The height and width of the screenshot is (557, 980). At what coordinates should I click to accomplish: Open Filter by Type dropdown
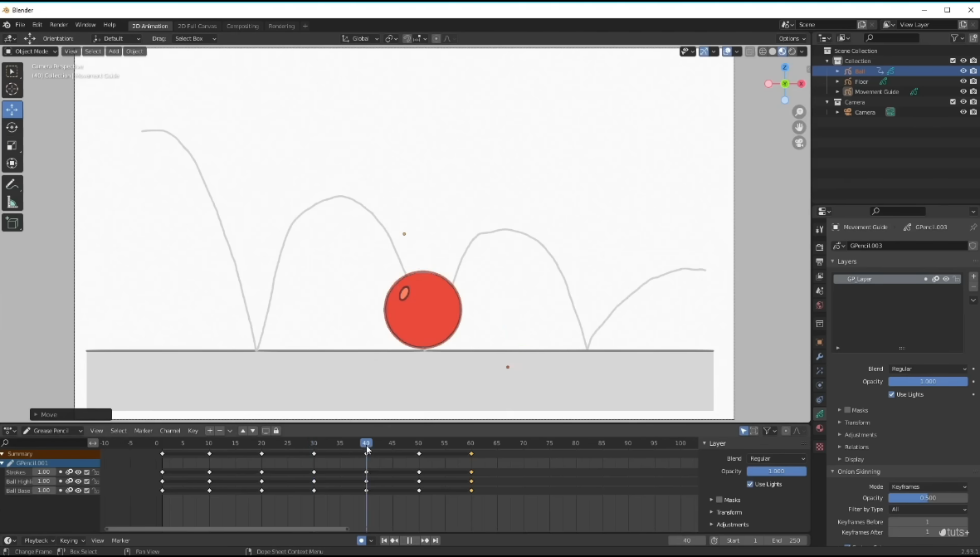click(928, 510)
